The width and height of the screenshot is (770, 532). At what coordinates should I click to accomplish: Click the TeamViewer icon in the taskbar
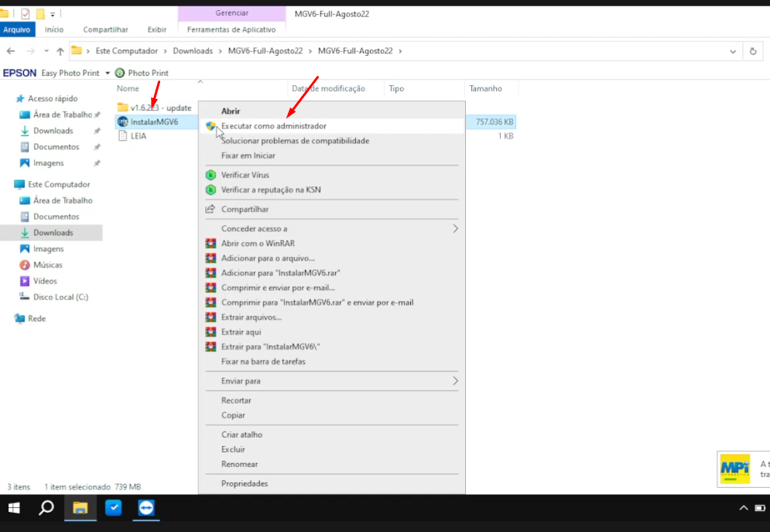(x=146, y=508)
